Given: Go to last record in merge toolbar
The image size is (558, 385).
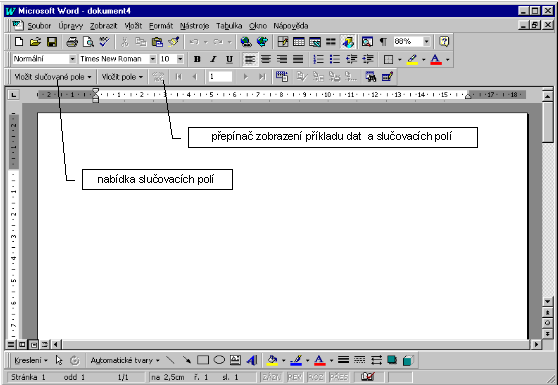Looking at the screenshot, I should [x=262, y=77].
